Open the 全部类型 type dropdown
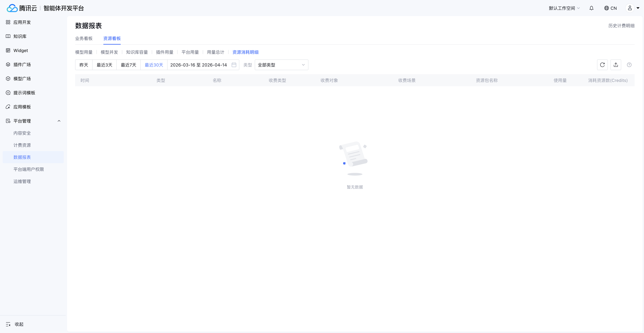644x333 pixels. 281,65
